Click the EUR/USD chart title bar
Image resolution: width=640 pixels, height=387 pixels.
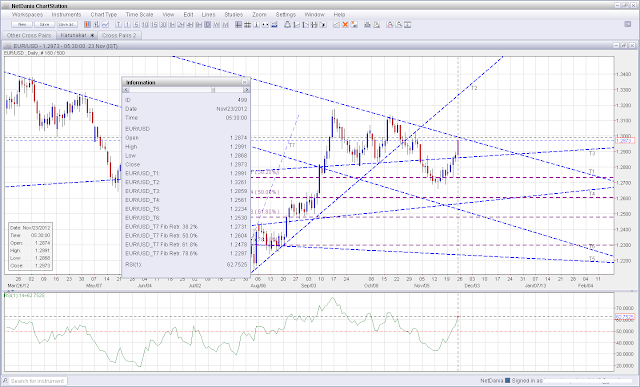(319, 46)
